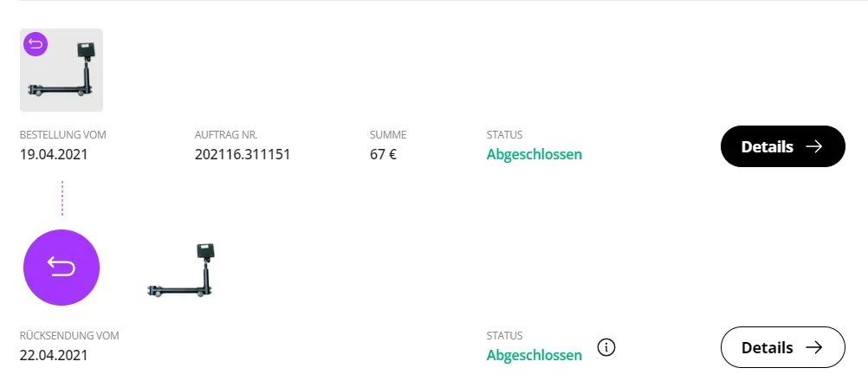
Task: Click the dotted purple connector line
Action: coord(62,198)
